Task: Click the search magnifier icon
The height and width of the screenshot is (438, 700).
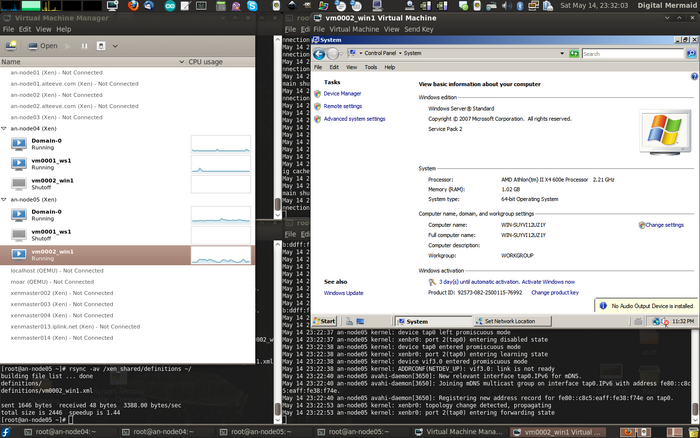Action: 691,54
